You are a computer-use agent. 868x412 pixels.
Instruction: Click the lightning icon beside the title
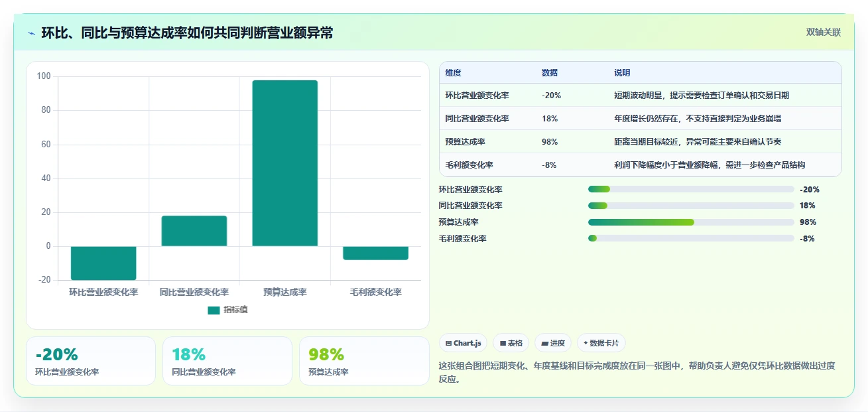[31, 33]
